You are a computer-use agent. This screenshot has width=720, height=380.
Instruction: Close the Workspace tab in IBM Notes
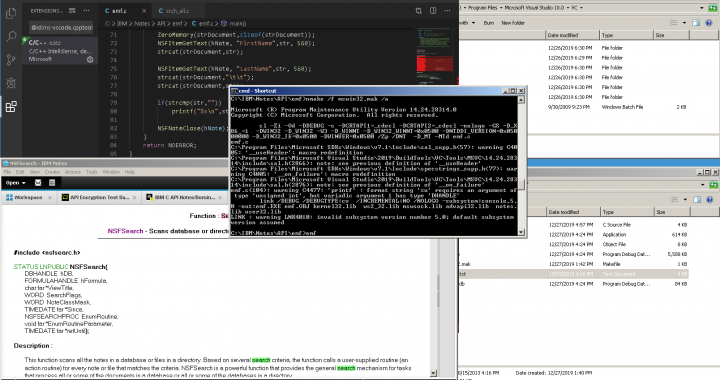coord(50,198)
